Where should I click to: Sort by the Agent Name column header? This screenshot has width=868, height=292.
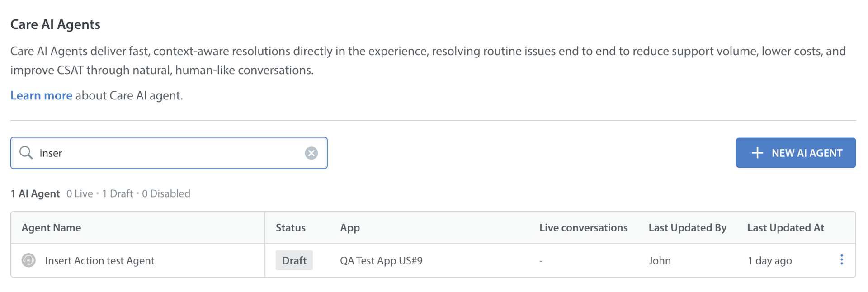click(x=52, y=228)
